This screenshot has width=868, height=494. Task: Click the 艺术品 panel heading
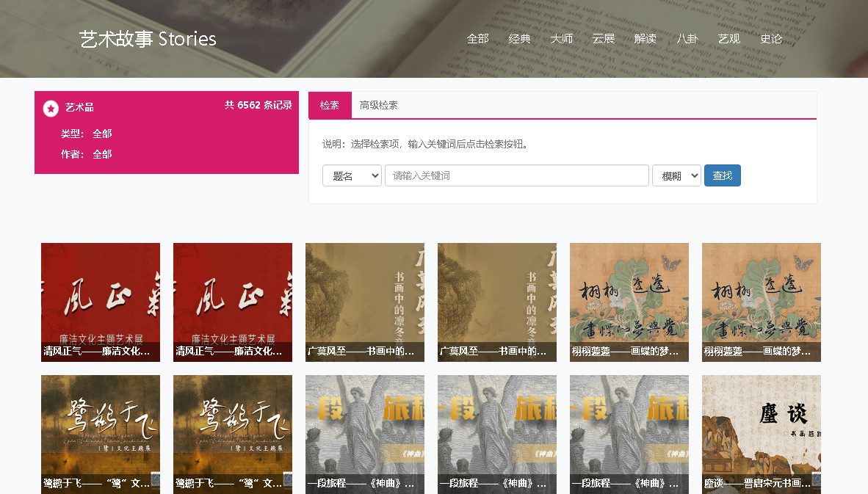click(x=80, y=107)
